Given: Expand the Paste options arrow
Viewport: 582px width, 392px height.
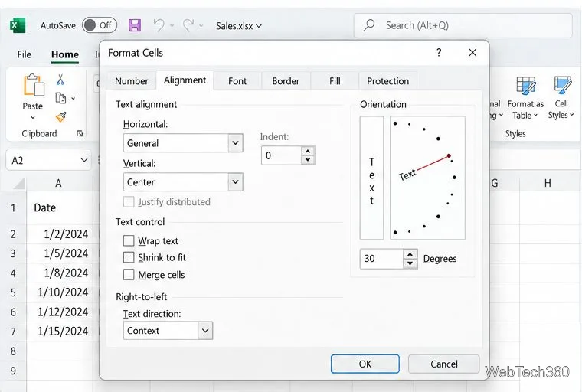Looking at the screenshot, I should click(33, 117).
